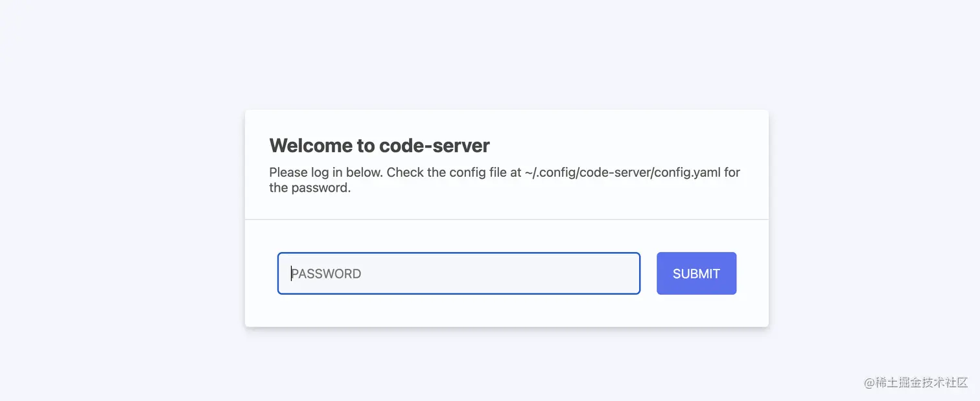Click the word "for" ending the first line
The image size is (980, 401).
pyautogui.click(x=732, y=173)
